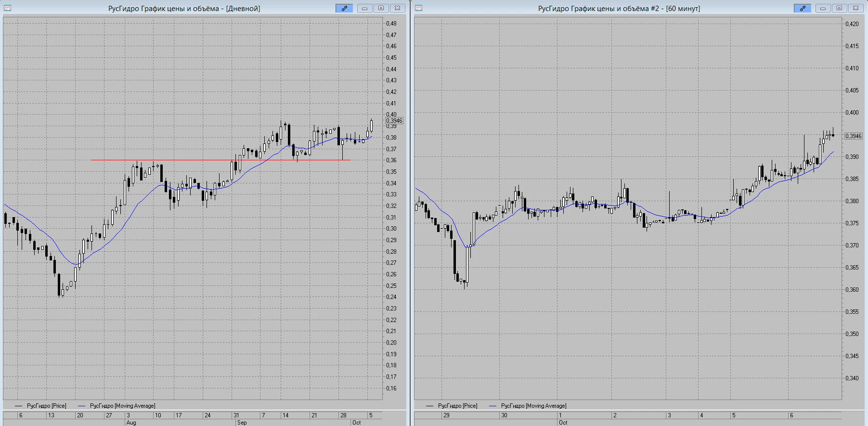Close the 60 минут chart window
Viewport: 868px width, 426px height.
pos(855,8)
